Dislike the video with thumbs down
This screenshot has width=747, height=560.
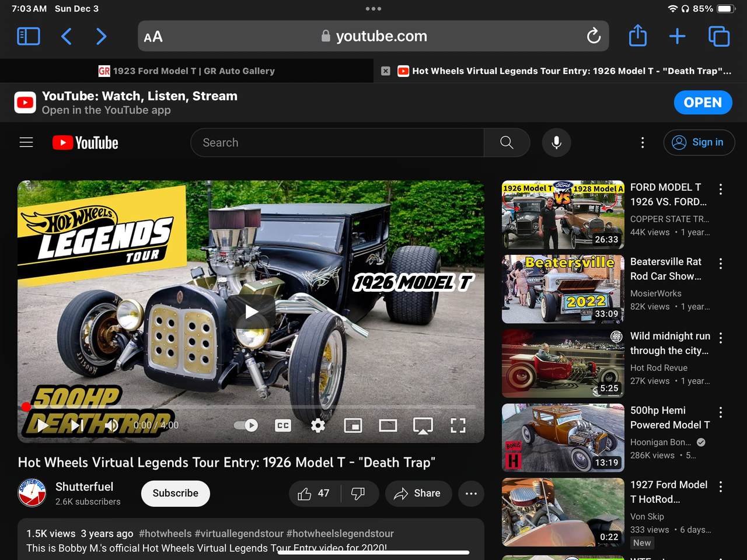click(x=358, y=494)
